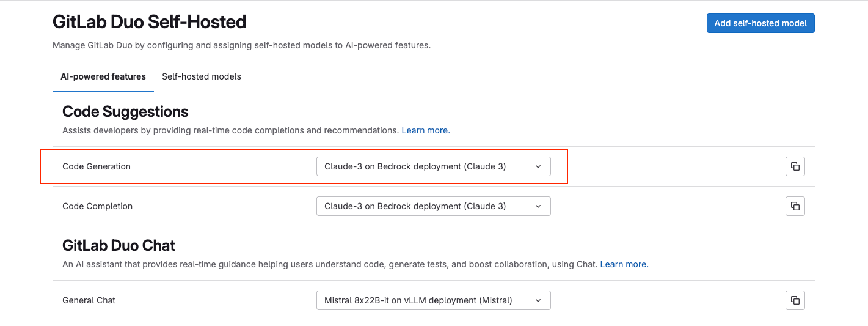
Task: Switch to the Self-hosted models tab
Action: [x=201, y=76]
